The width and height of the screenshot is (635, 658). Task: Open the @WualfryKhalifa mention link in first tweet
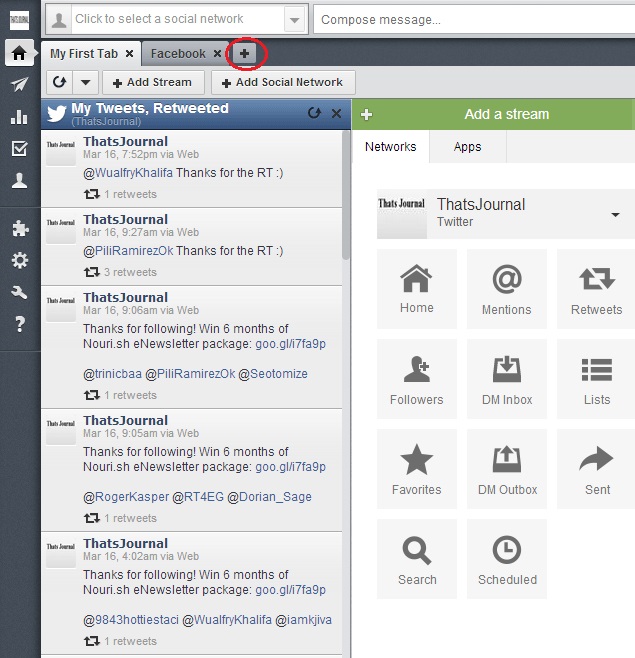tap(128, 173)
